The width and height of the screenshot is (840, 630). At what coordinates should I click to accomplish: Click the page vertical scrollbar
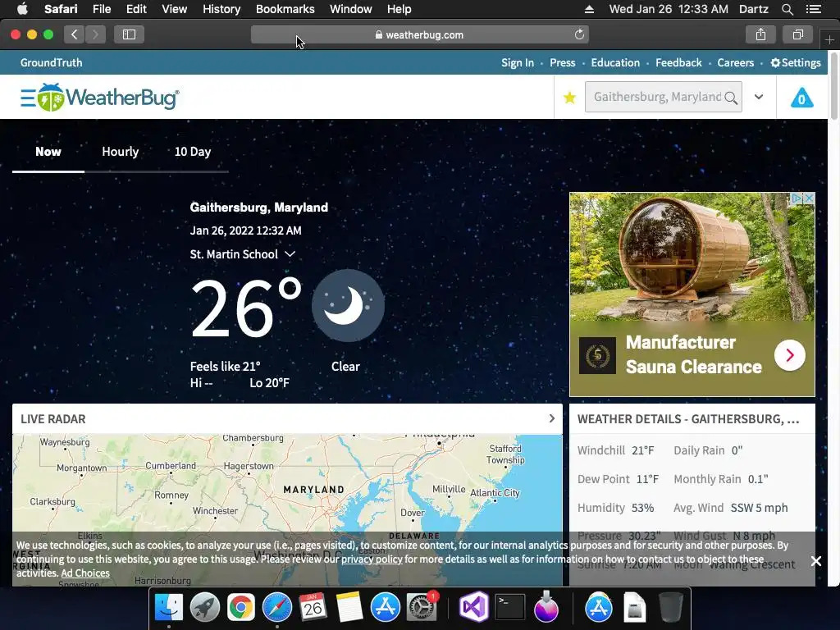point(833,85)
